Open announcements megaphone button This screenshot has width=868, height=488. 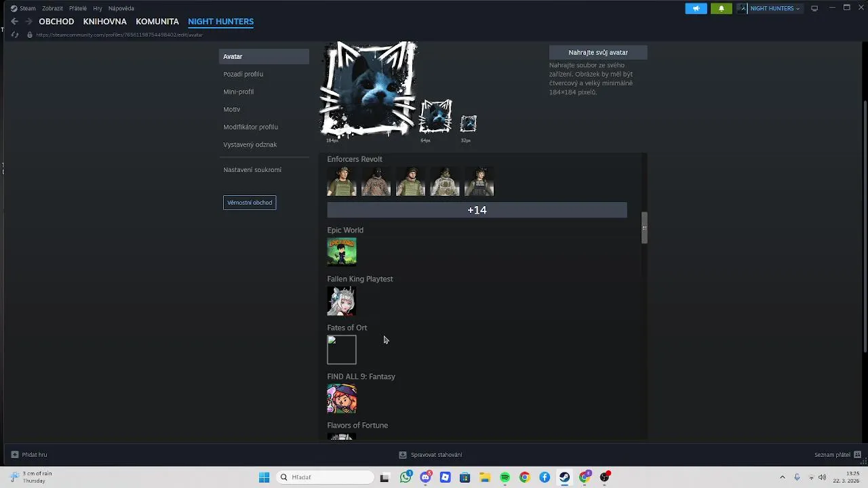coord(696,8)
